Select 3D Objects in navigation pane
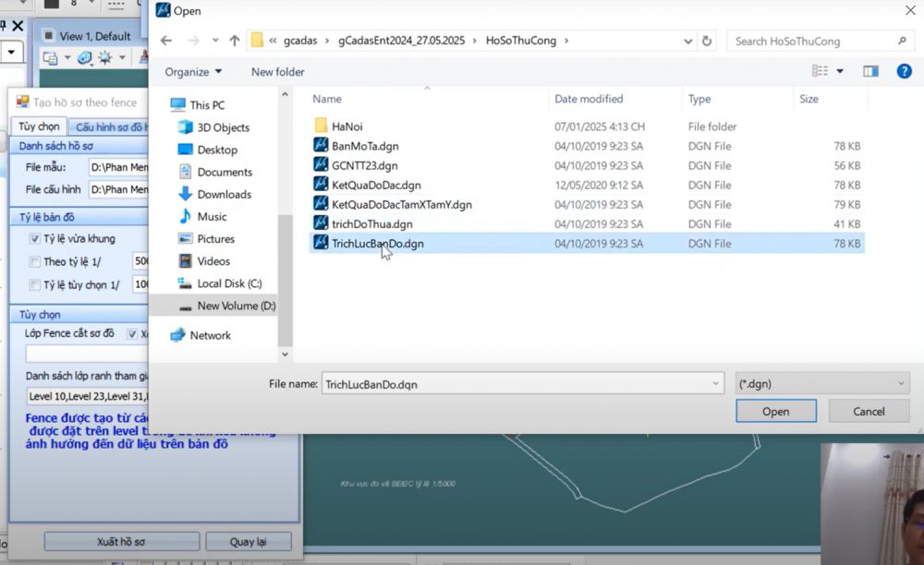 223,127
